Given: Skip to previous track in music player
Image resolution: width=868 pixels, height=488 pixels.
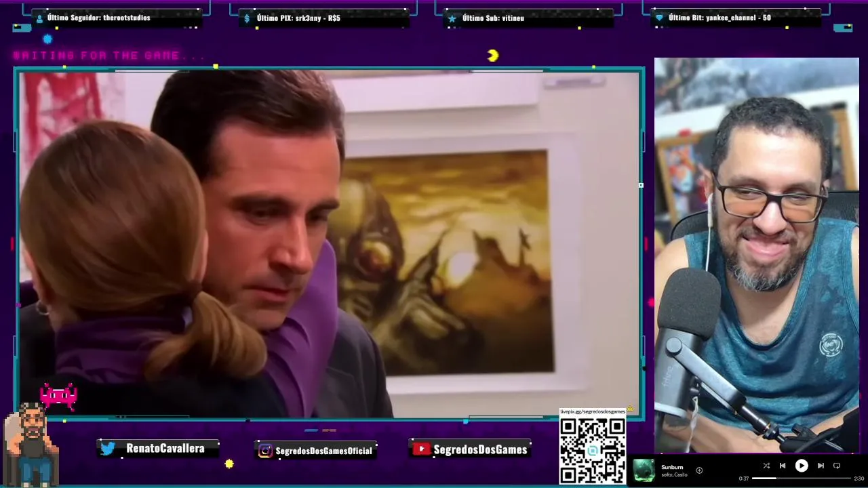Looking at the screenshot, I should (x=783, y=466).
